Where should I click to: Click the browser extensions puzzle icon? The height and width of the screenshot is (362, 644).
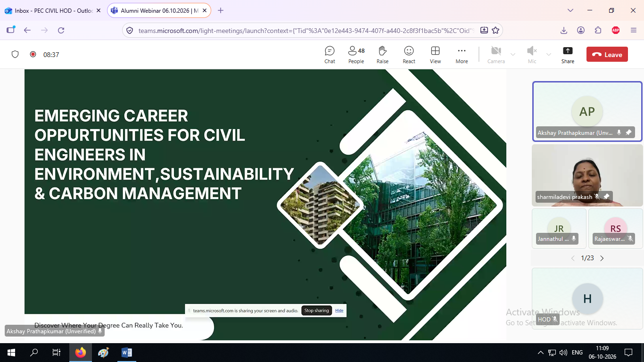pos(598,30)
